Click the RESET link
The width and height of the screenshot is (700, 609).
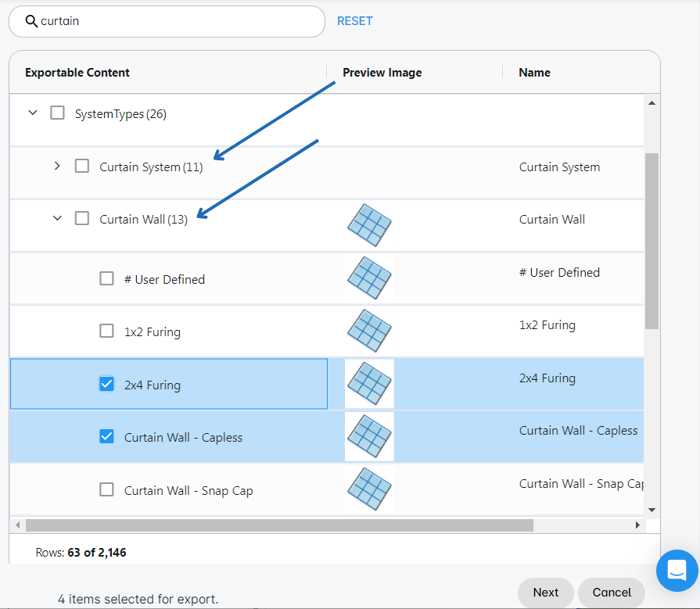click(355, 21)
